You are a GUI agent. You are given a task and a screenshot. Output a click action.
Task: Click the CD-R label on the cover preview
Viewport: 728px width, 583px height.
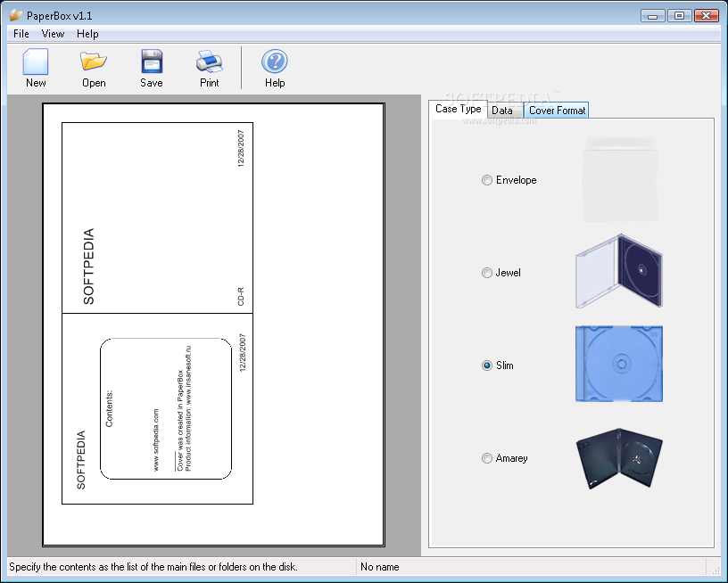pyautogui.click(x=241, y=297)
